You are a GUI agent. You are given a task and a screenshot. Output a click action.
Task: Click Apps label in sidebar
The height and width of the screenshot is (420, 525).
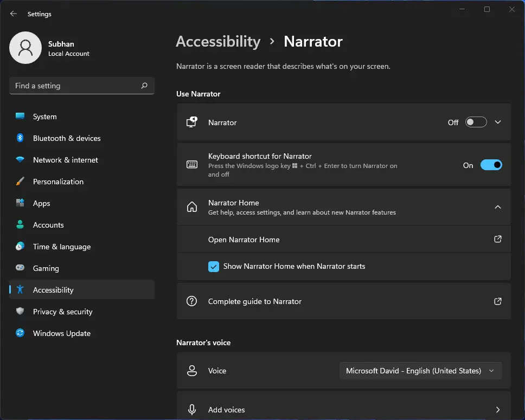coord(42,203)
